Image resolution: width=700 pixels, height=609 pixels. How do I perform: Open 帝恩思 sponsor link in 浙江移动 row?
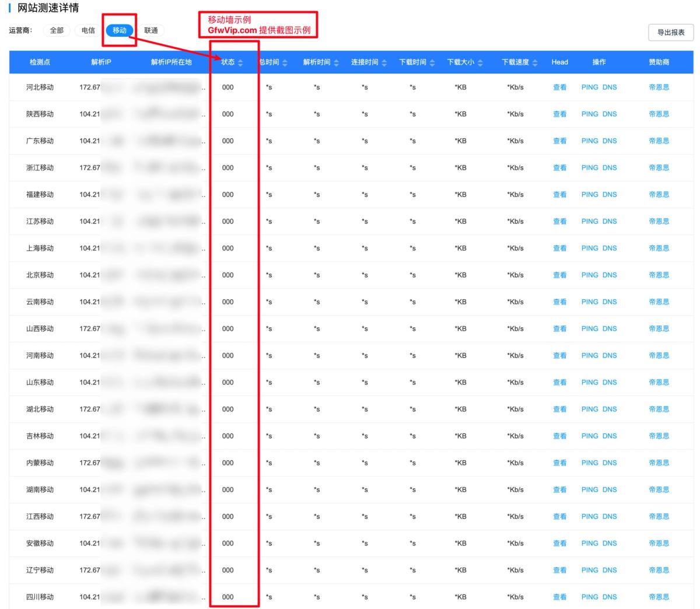(659, 168)
